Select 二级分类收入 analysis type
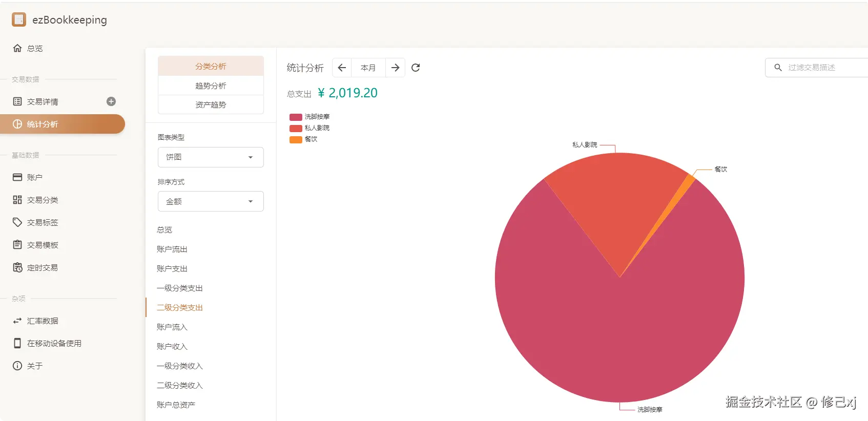 click(211, 386)
